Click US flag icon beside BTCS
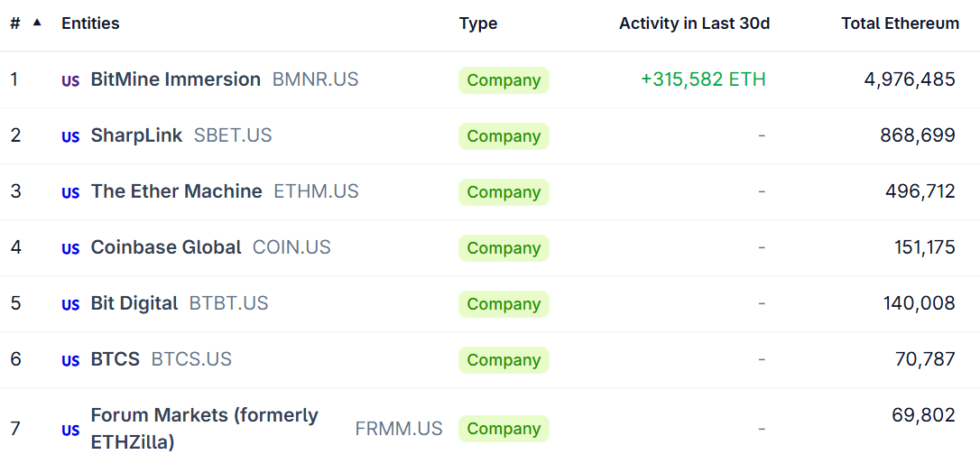 [70, 361]
